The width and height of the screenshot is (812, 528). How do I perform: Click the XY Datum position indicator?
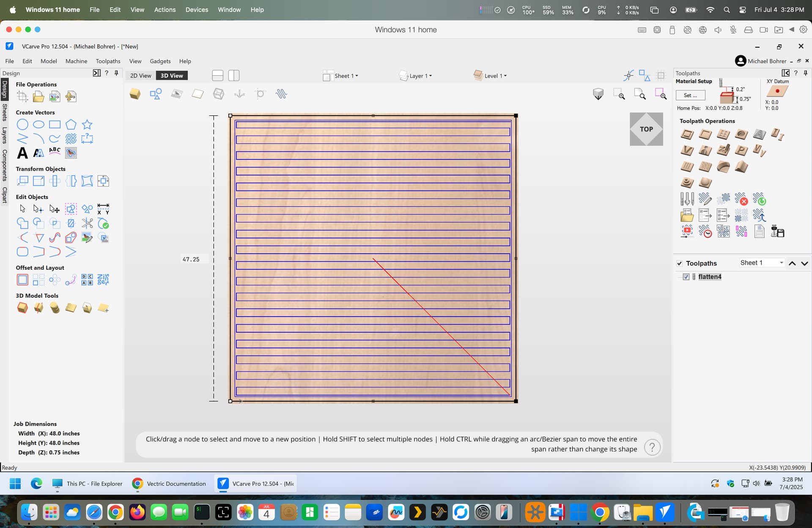coord(777,91)
